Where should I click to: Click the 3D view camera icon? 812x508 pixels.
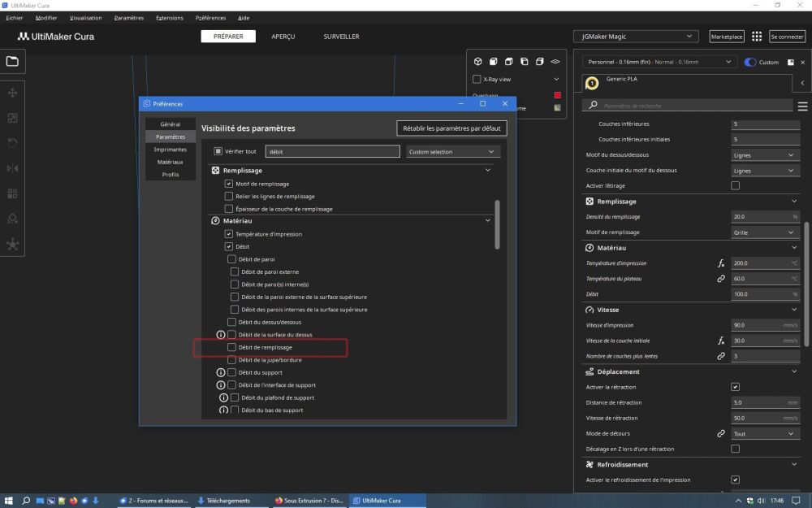click(x=478, y=61)
